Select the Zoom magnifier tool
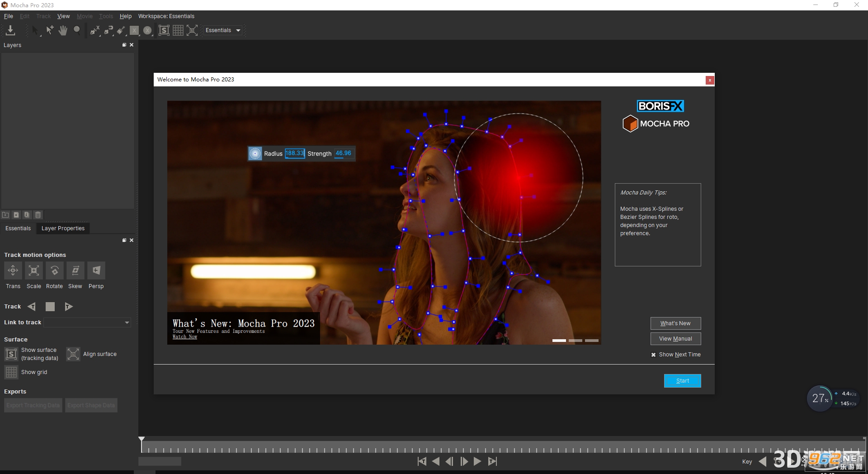This screenshot has height=474, width=868. pyautogui.click(x=77, y=30)
